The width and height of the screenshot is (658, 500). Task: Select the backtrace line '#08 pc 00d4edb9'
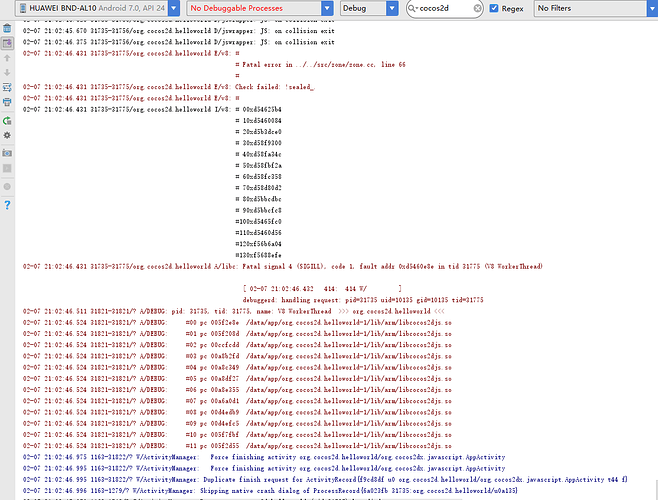click(x=237, y=412)
